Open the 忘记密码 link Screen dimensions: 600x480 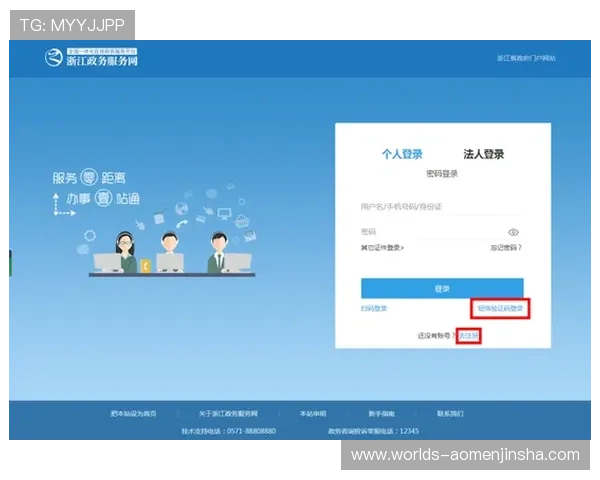tap(506, 248)
